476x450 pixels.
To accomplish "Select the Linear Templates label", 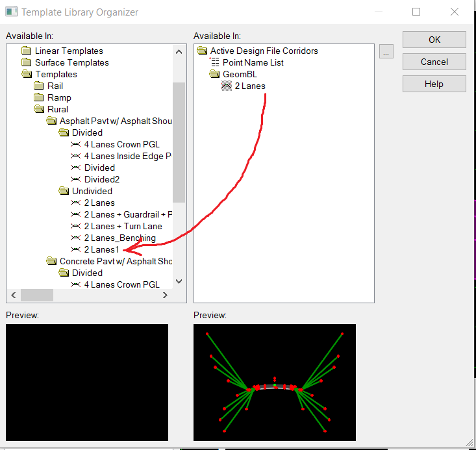I will pyautogui.click(x=69, y=51).
